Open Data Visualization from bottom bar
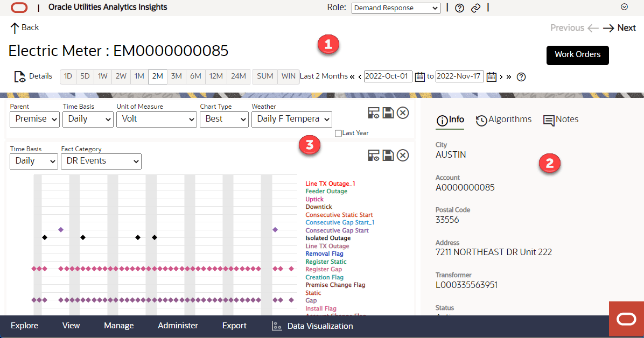 coord(312,326)
